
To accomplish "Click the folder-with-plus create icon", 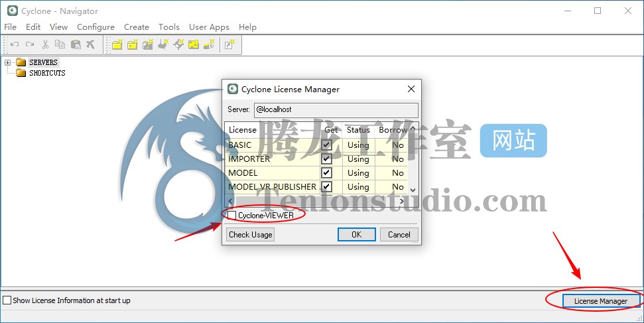I will tap(133, 44).
